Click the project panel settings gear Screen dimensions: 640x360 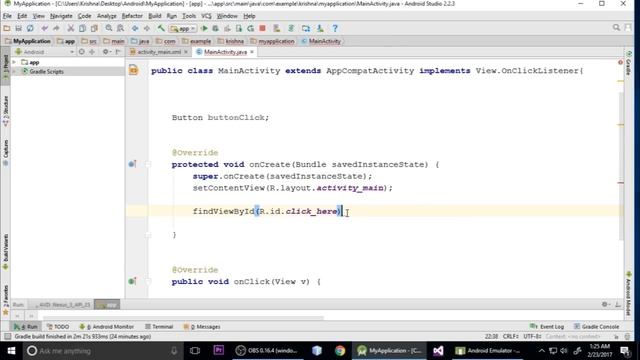click(x=106, y=52)
